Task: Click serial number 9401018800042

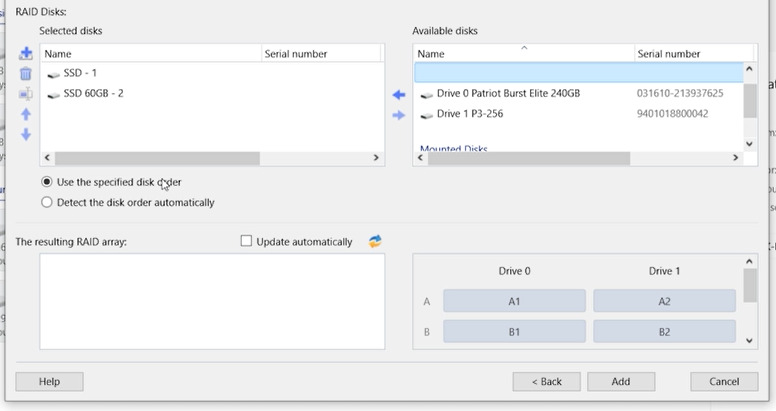Action: tap(672, 114)
